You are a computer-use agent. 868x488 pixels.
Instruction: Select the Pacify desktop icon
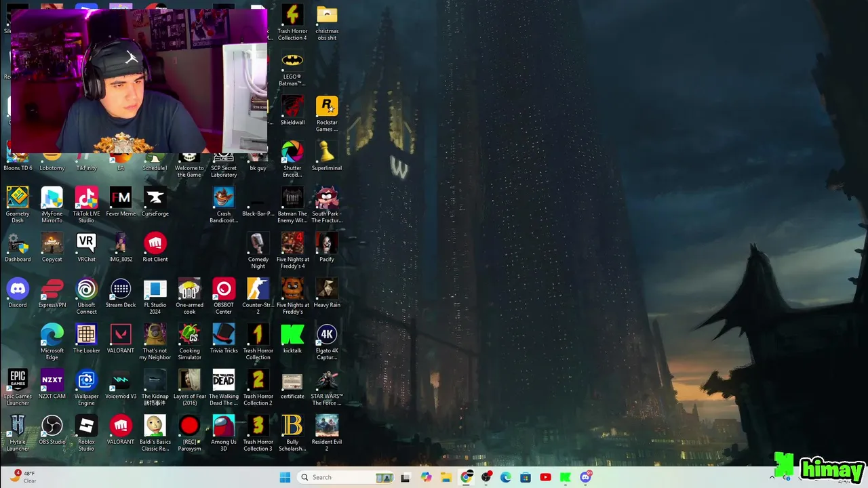tap(327, 247)
